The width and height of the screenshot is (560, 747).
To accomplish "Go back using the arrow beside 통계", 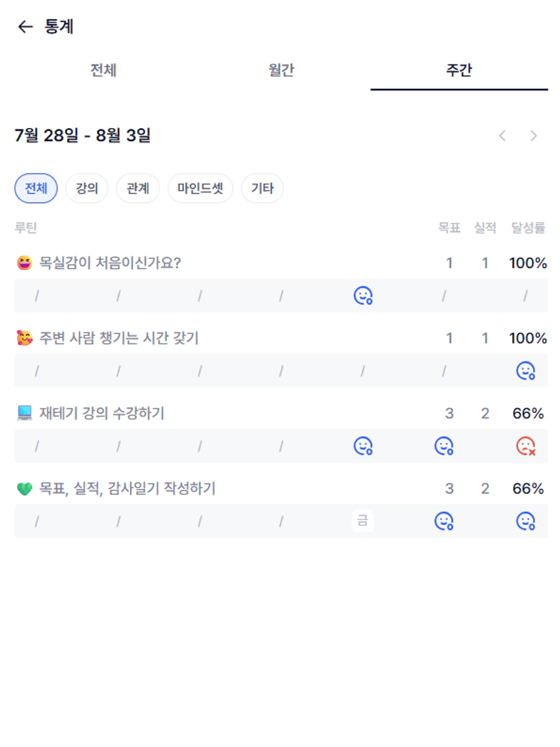I will pos(25,26).
